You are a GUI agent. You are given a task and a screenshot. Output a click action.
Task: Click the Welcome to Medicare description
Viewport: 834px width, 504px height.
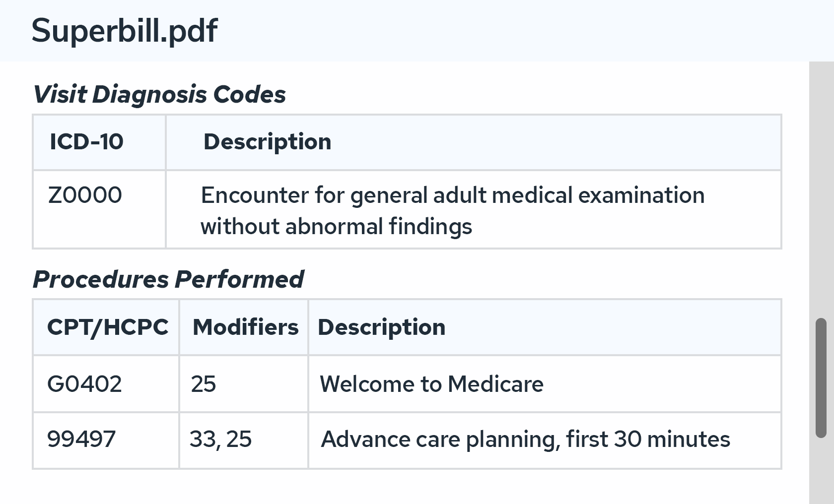(x=431, y=384)
